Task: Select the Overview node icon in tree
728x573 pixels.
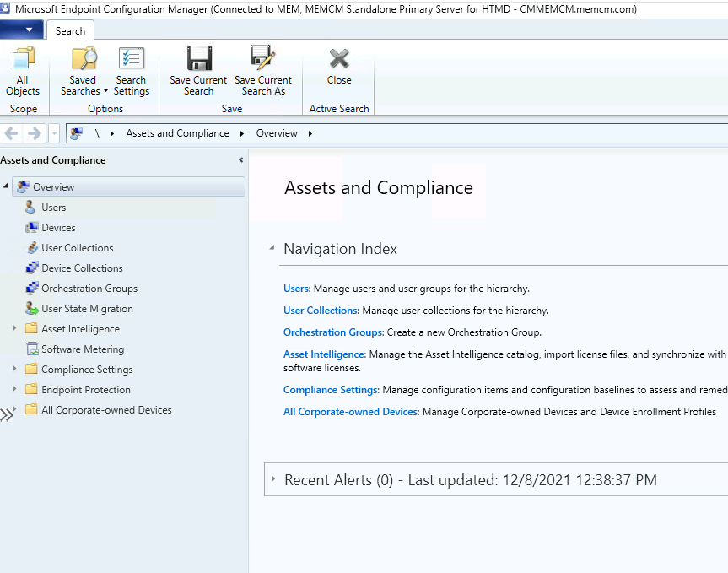Action: pyautogui.click(x=24, y=187)
